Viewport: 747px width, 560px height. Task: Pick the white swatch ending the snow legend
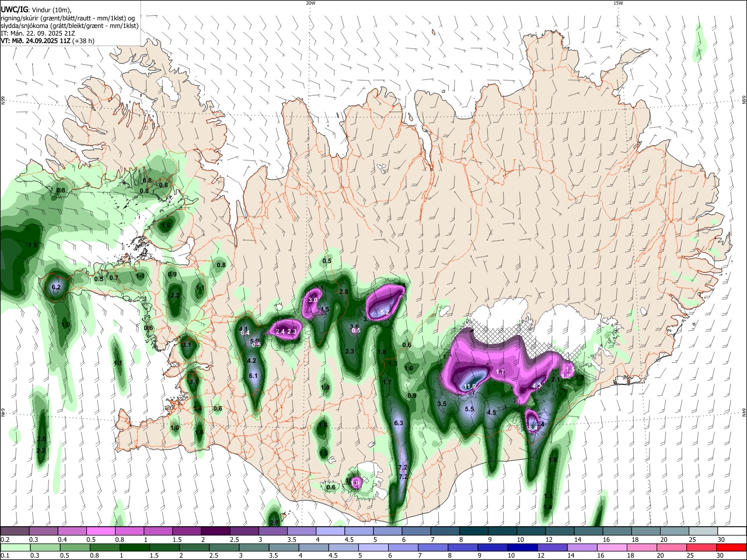732,531
